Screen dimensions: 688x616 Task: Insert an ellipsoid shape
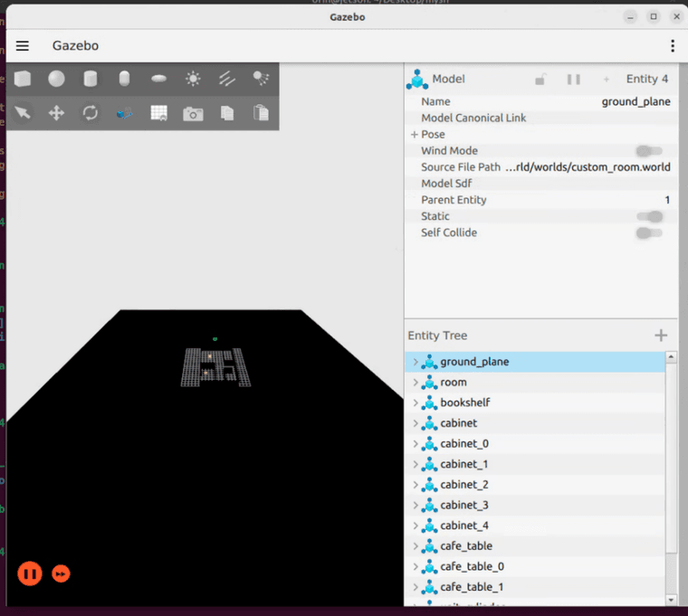tap(158, 79)
